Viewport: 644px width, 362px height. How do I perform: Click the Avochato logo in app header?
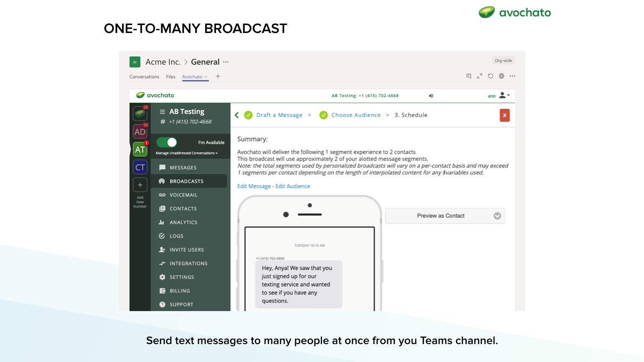pos(155,95)
